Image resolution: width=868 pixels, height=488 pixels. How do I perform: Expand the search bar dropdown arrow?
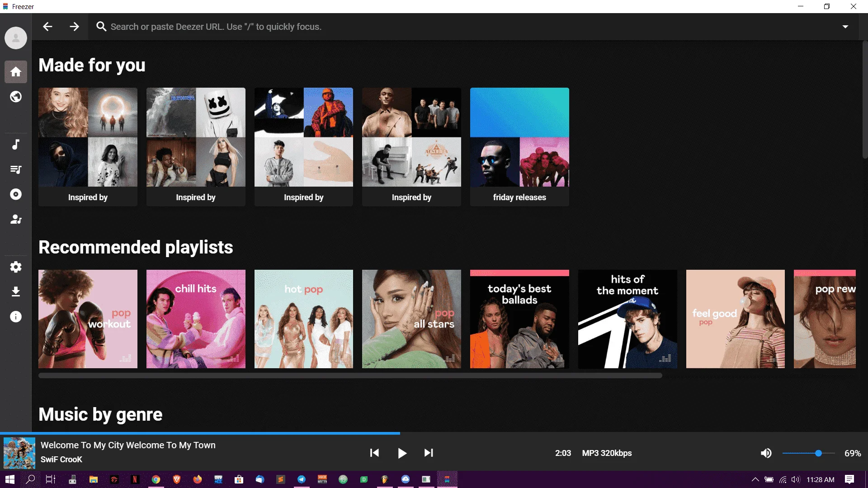tap(845, 27)
